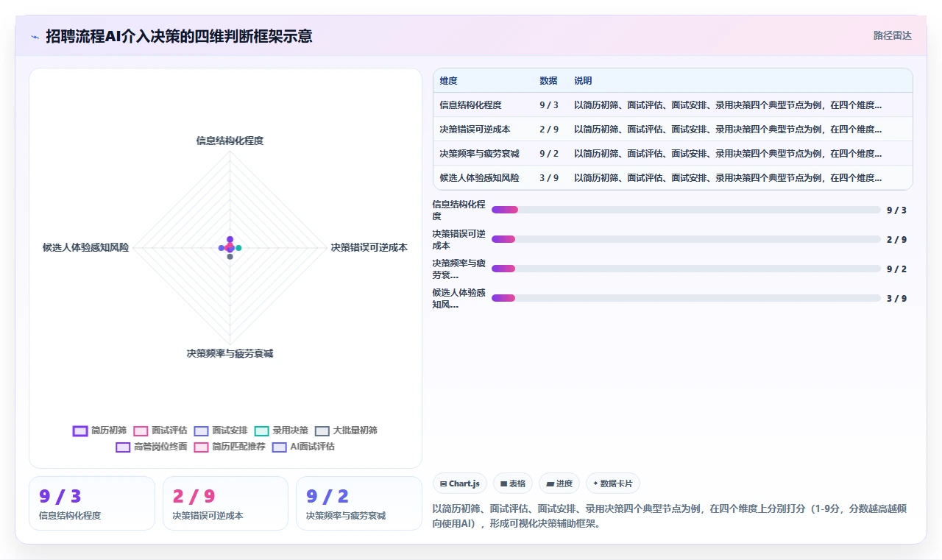Click the 表格 chip
The height and width of the screenshot is (560, 942).
pyautogui.click(x=513, y=483)
